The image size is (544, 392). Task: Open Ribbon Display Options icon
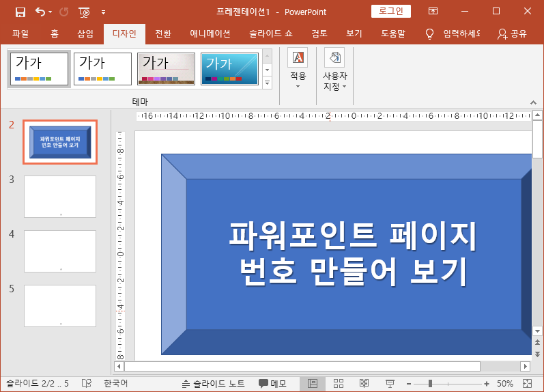click(433, 11)
